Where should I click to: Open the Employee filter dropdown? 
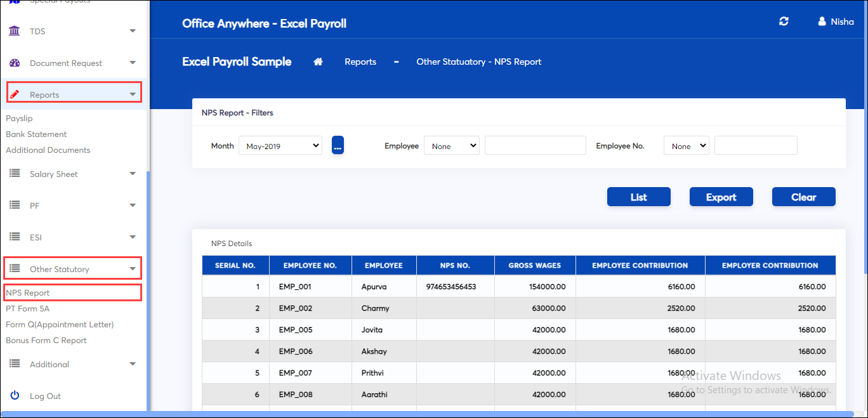coord(452,145)
